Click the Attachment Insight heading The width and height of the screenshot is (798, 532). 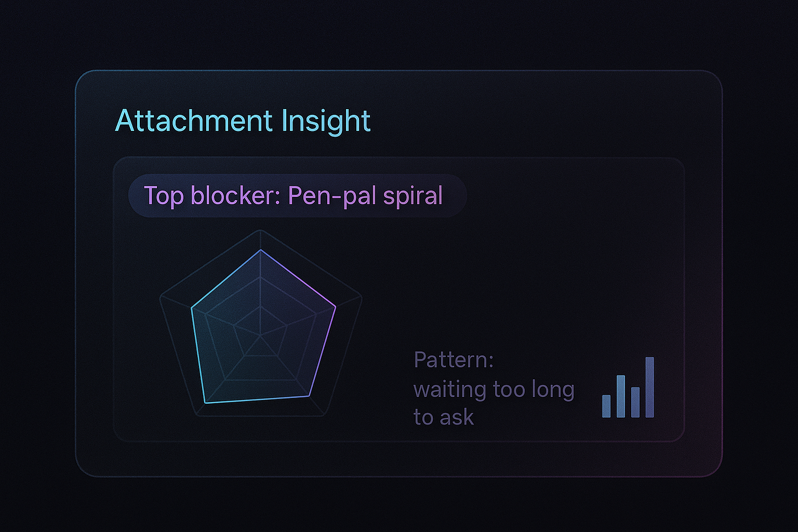[242, 121]
